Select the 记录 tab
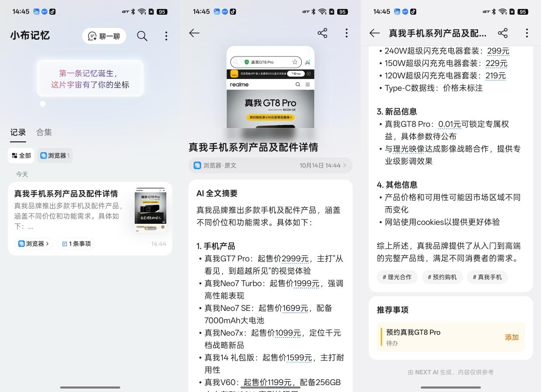Screen dimensions: 541x392 coord(18,132)
